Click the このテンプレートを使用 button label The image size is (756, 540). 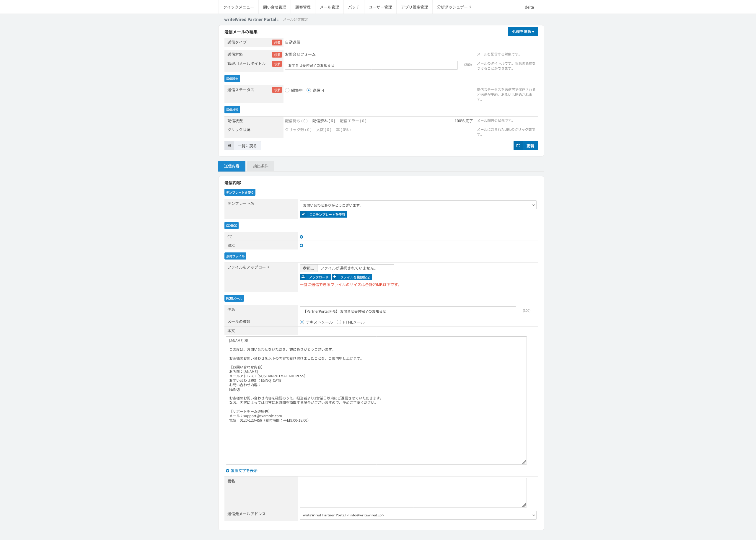(327, 214)
